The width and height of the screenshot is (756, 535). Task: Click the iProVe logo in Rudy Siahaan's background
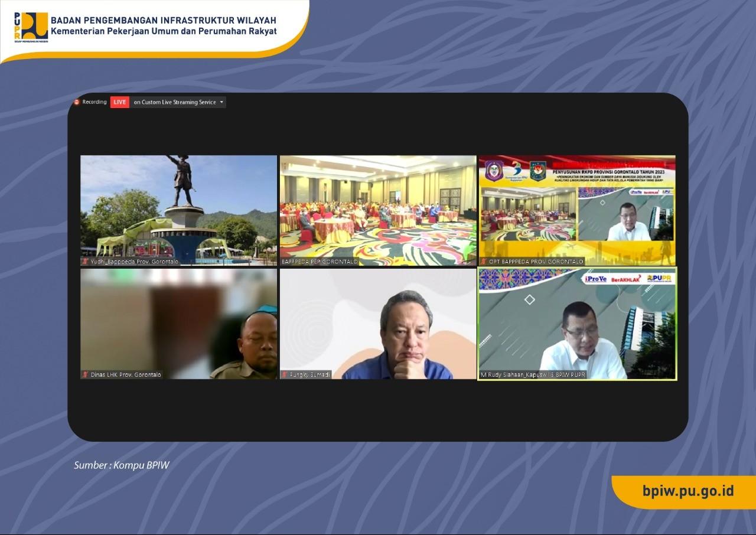[595, 278]
